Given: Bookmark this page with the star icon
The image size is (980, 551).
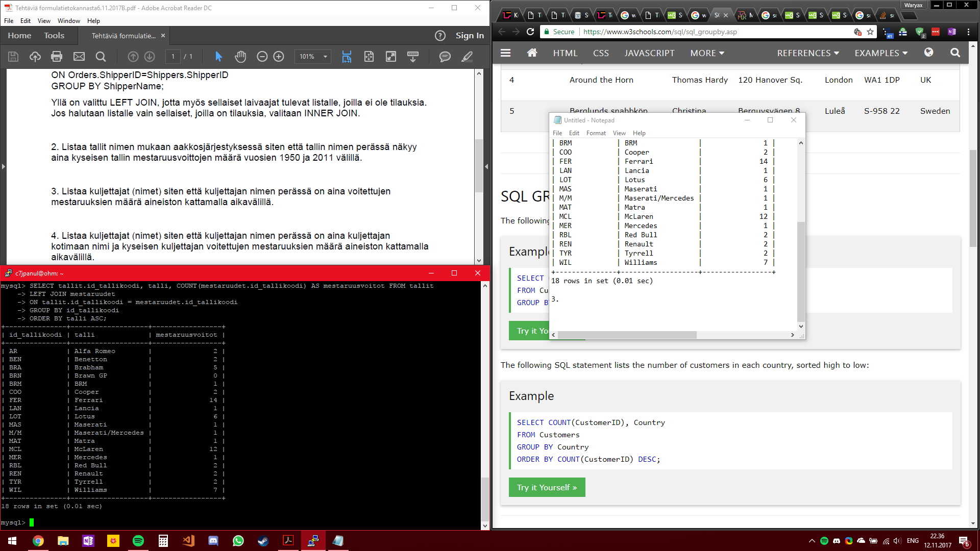Looking at the screenshot, I should 870,32.
